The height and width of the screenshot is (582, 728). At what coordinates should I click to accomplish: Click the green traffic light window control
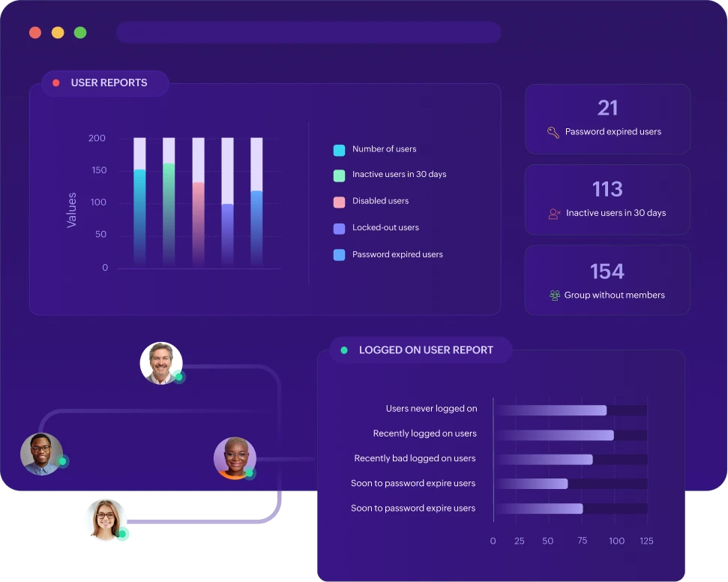tap(80, 32)
